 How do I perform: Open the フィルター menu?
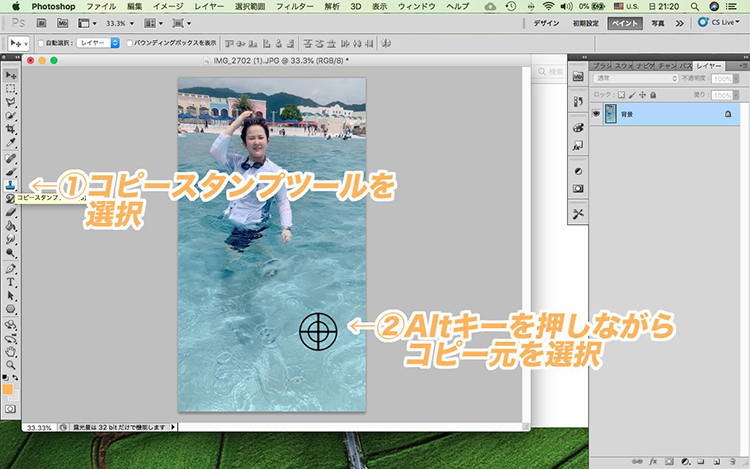[295, 6]
